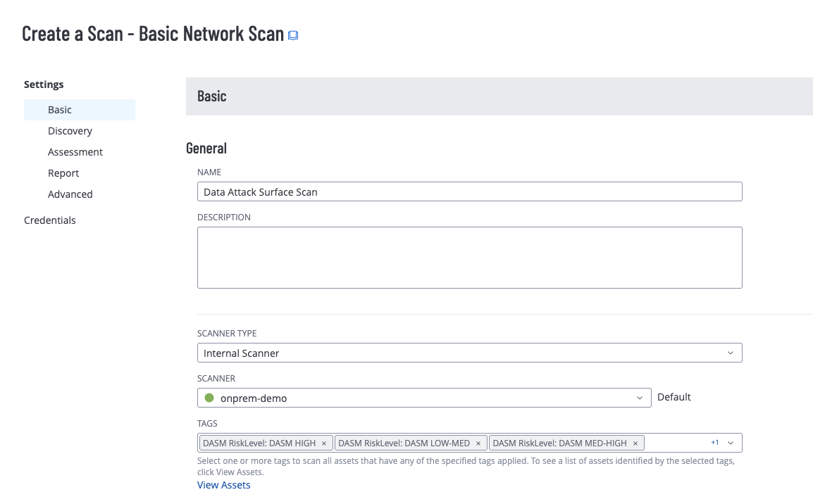Viewport: 813px width, 504px height.
Task: Open the Credentials section
Action: click(x=50, y=220)
